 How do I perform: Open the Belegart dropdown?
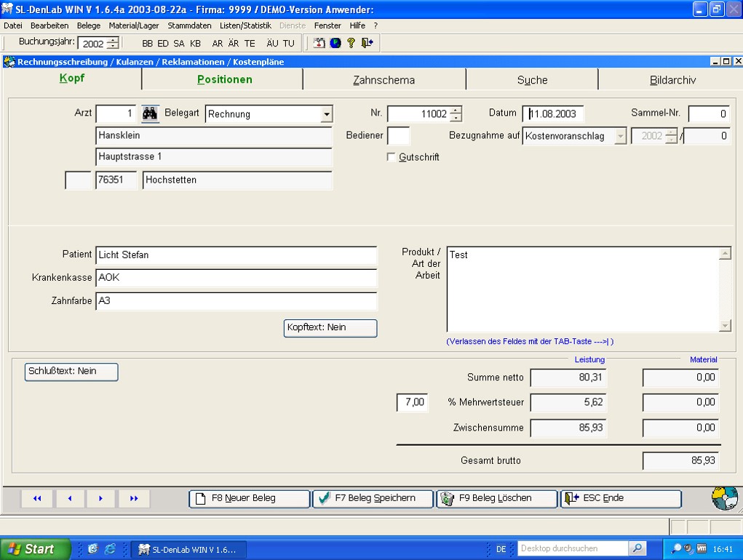(x=327, y=114)
